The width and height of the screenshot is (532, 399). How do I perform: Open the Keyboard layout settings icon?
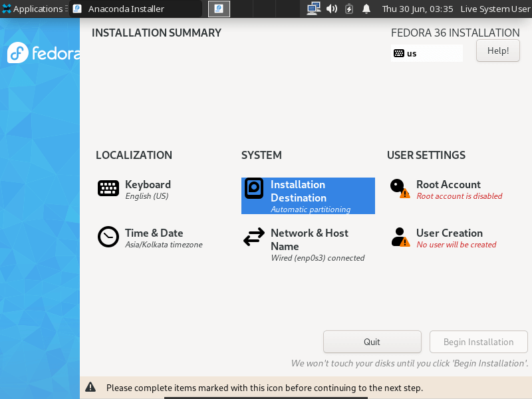coord(108,188)
